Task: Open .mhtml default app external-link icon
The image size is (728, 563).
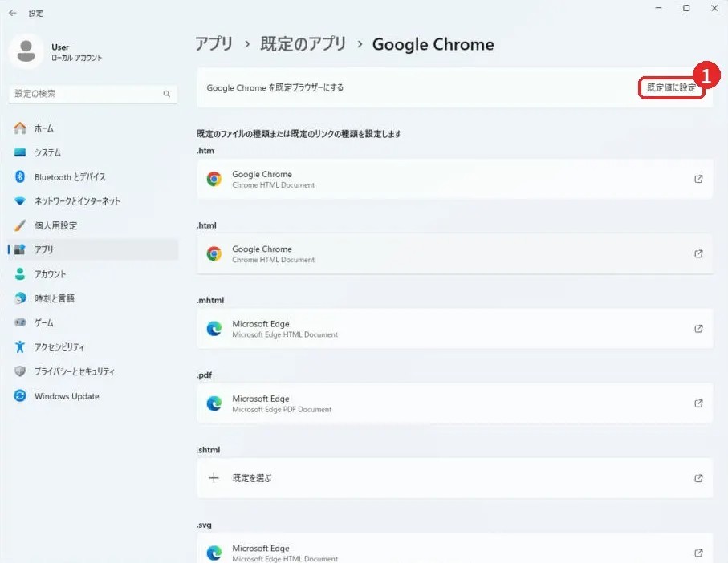Action: 698,328
